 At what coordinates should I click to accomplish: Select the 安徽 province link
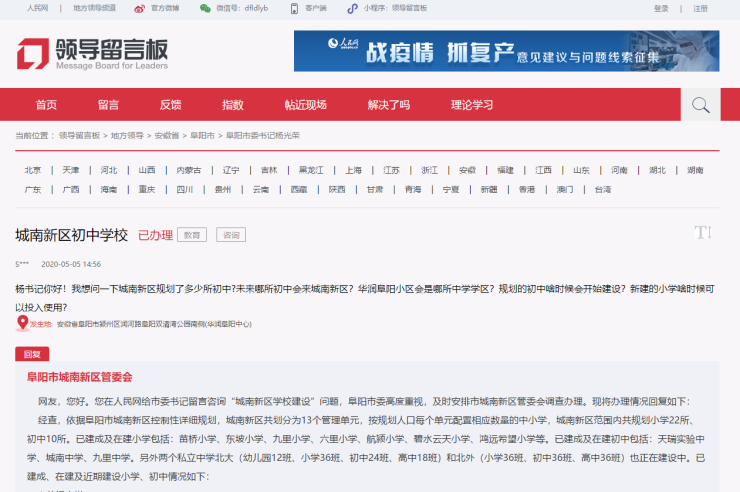pos(467,170)
